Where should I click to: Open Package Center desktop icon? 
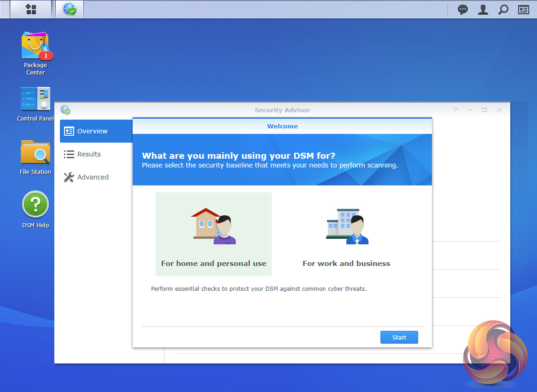coord(35,53)
